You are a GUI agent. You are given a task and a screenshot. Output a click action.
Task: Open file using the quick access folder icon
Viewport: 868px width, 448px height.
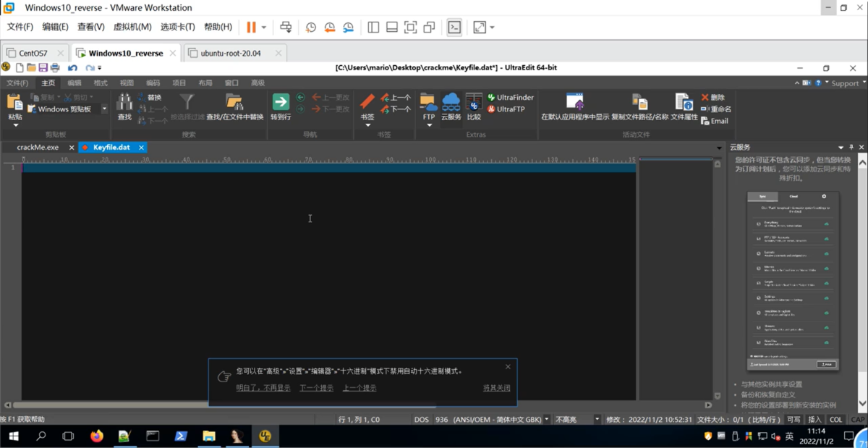[31, 67]
